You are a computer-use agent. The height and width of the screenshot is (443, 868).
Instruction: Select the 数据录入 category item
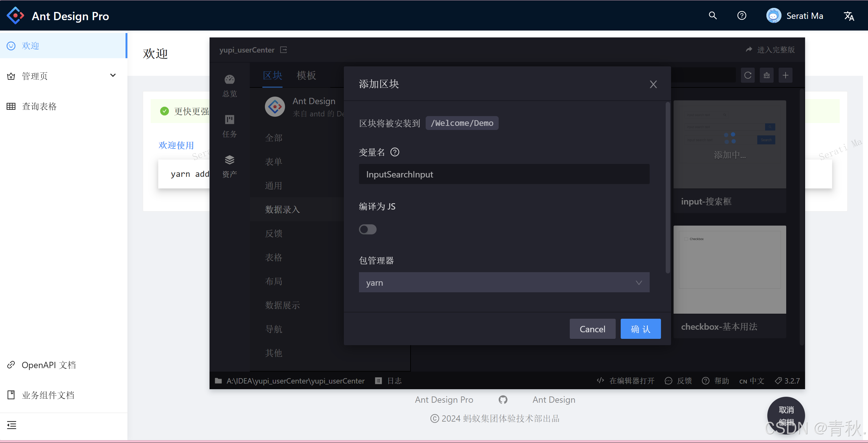pyautogui.click(x=283, y=209)
